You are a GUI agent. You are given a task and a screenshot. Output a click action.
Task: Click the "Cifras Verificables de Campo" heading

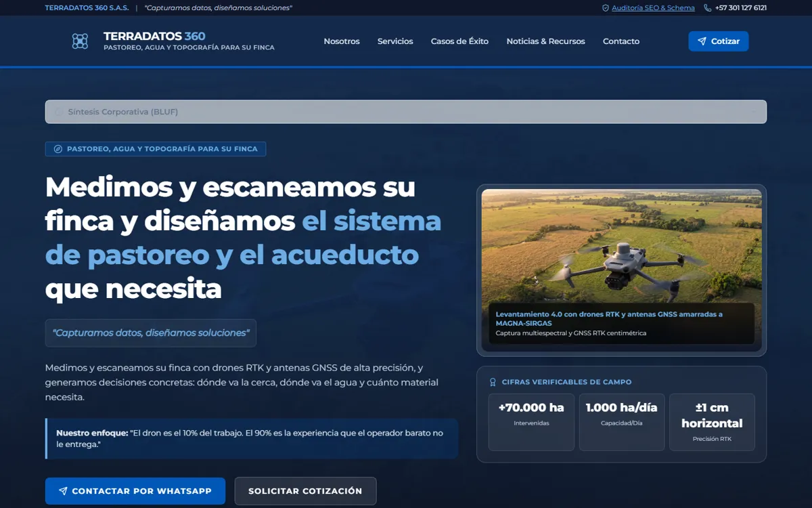pyautogui.click(x=566, y=382)
